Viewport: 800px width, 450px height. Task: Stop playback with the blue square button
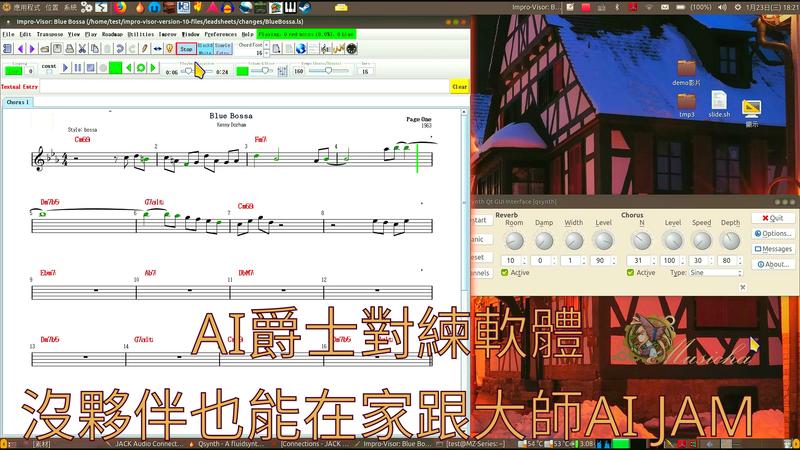pos(90,67)
